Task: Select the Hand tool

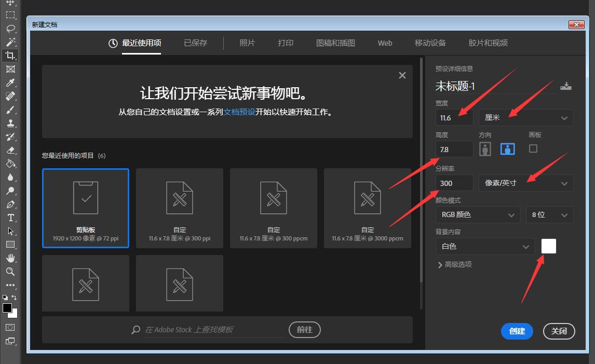Action: (10, 258)
